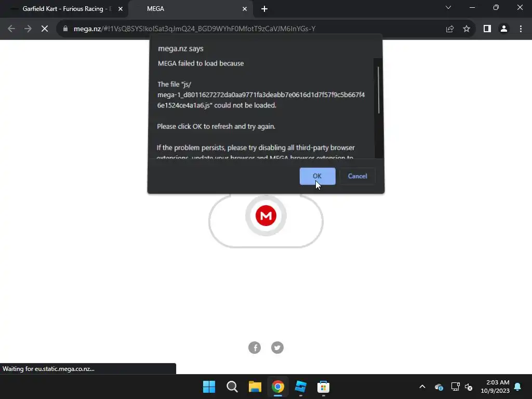
Task: View site security lock info
Action: (x=65, y=29)
